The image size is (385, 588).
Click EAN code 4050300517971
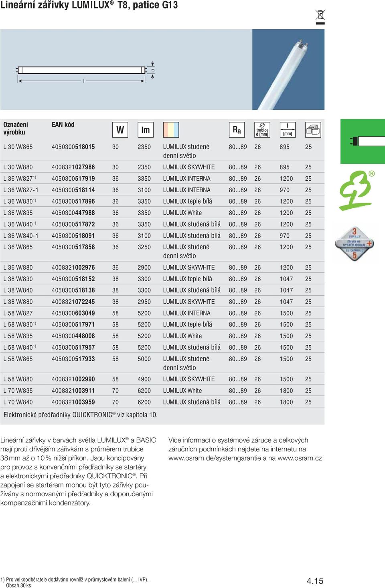[x=73, y=324]
